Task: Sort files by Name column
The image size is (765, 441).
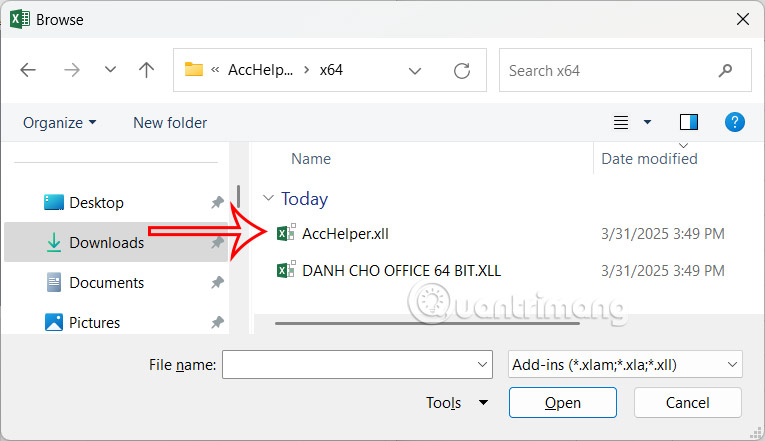Action: [x=311, y=159]
